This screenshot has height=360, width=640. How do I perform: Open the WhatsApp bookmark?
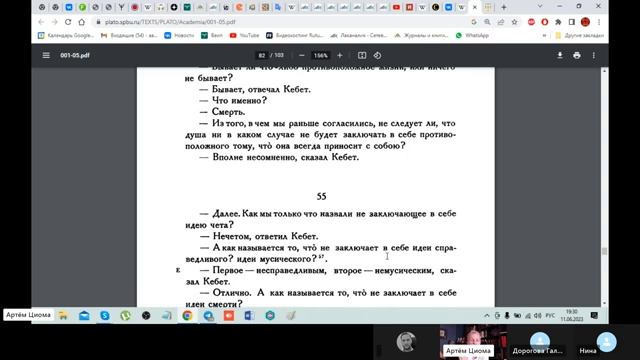coord(472,36)
